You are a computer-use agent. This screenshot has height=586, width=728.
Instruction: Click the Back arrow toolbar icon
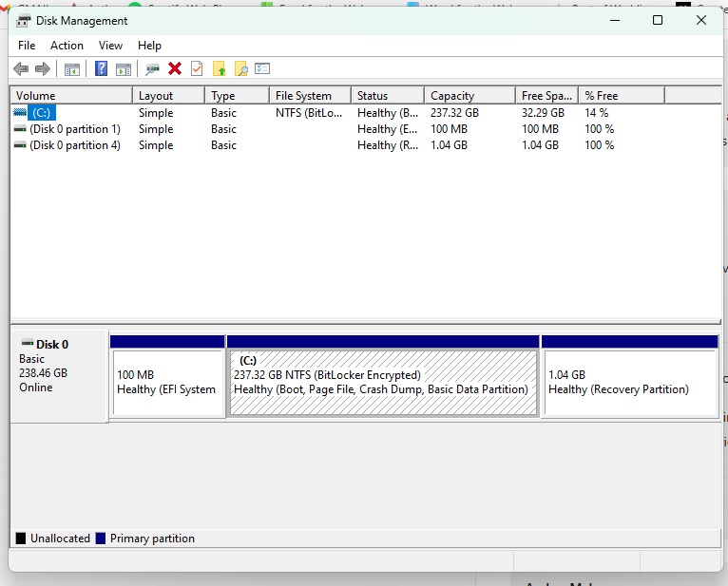point(21,69)
